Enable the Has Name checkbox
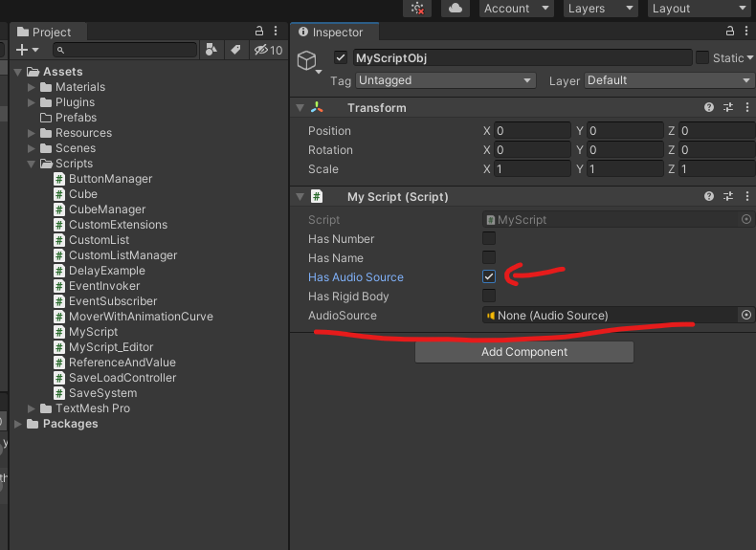 click(489, 257)
